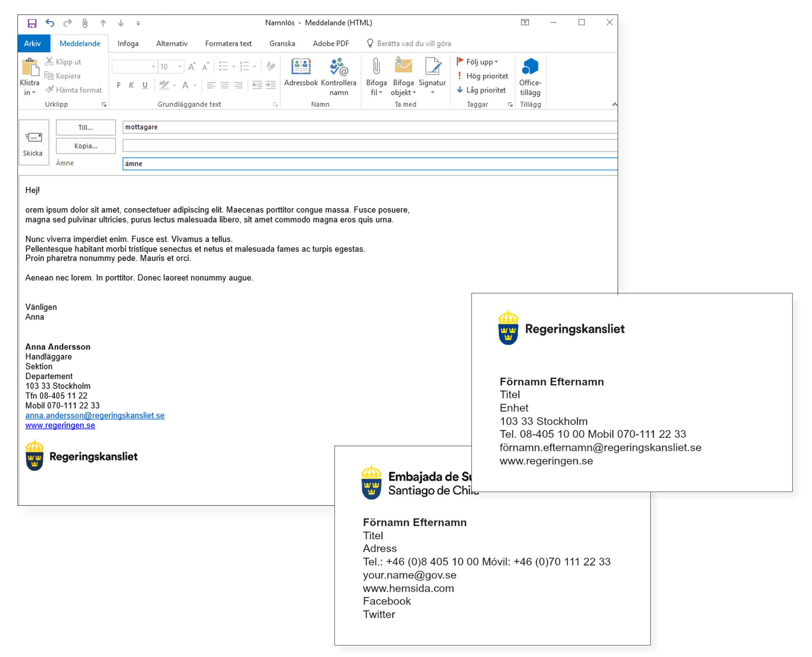Click the Save icon in quick access toolbar

pyautogui.click(x=32, y=23)
